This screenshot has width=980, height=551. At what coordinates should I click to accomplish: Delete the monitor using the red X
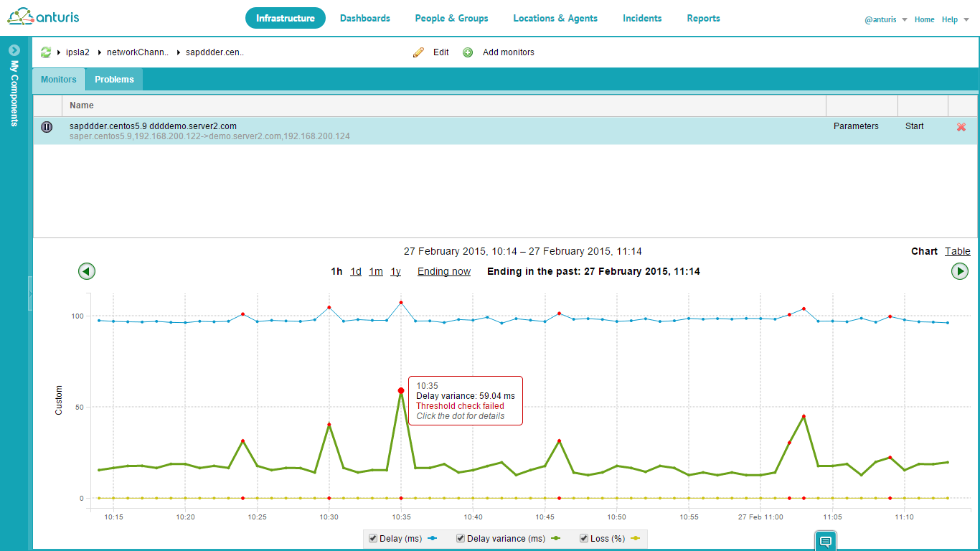point(961,127)
